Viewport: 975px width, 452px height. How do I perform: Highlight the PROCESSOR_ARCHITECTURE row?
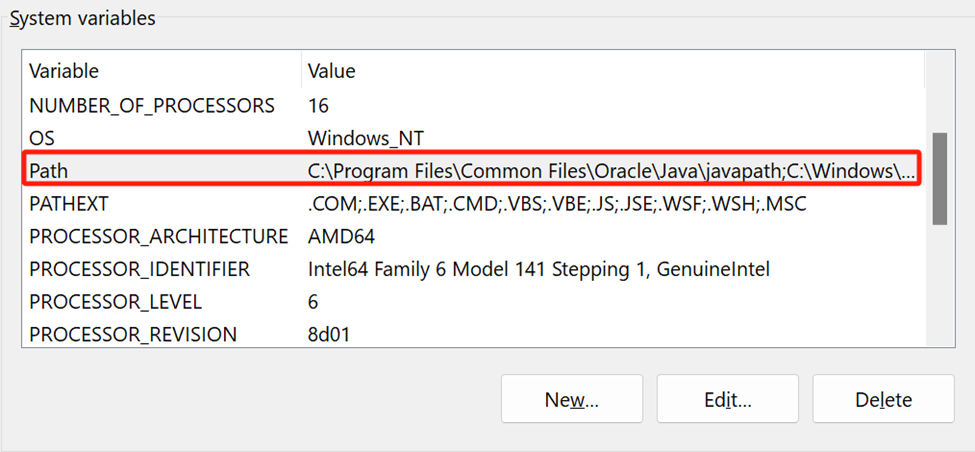[x=158, y=236]
